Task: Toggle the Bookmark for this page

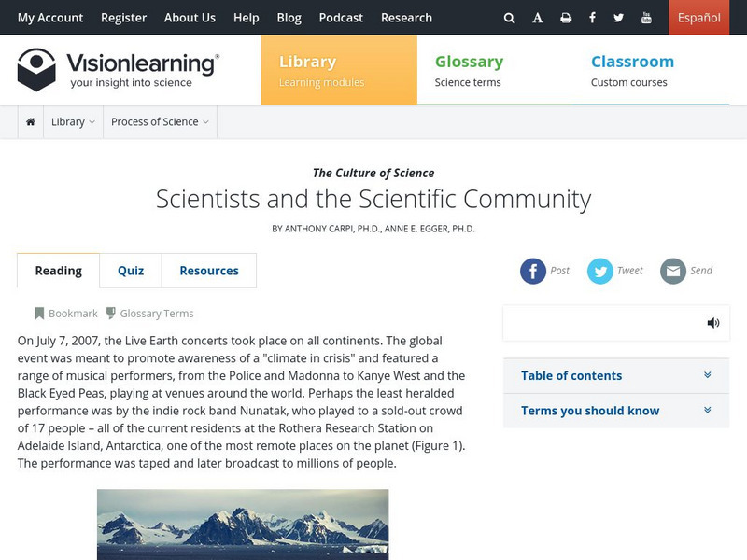Action: (65, 314)
